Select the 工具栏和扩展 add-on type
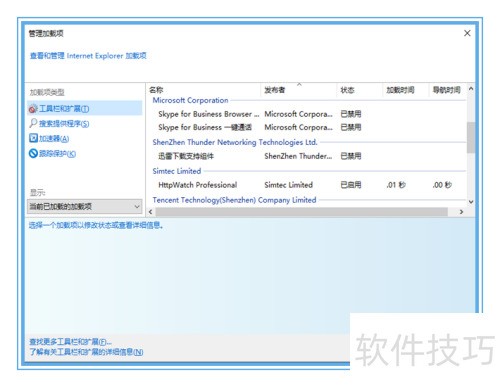Screen dimensions: 500x387 pos(85,108)
